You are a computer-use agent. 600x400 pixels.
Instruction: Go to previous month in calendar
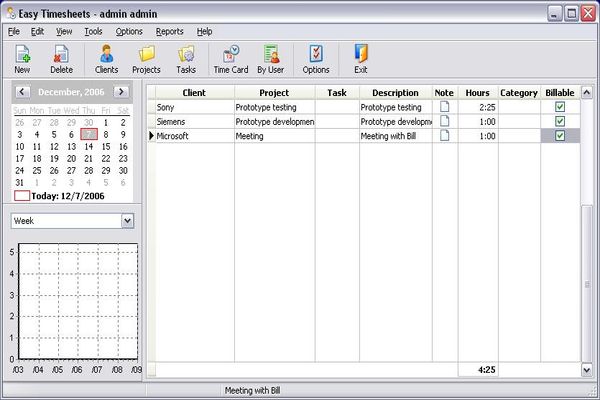tap(21, 92)
